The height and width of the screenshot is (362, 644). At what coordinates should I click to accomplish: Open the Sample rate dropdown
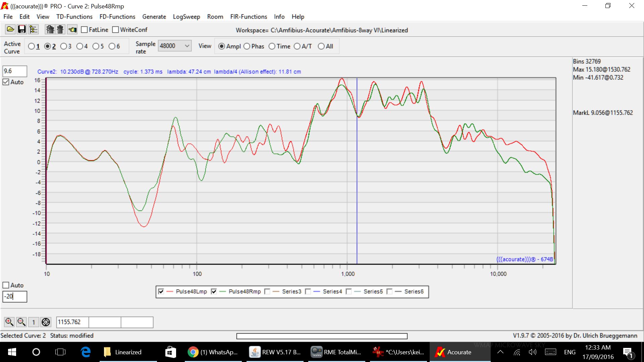pyautogui.click(x=174, y=46)
